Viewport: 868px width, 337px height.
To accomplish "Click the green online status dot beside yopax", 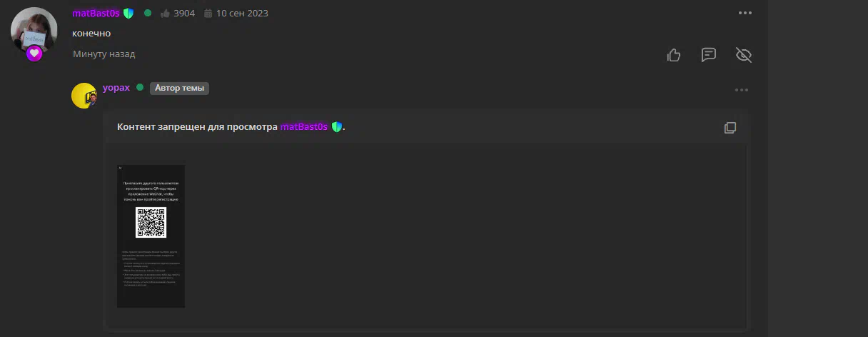I will point(140,88).
